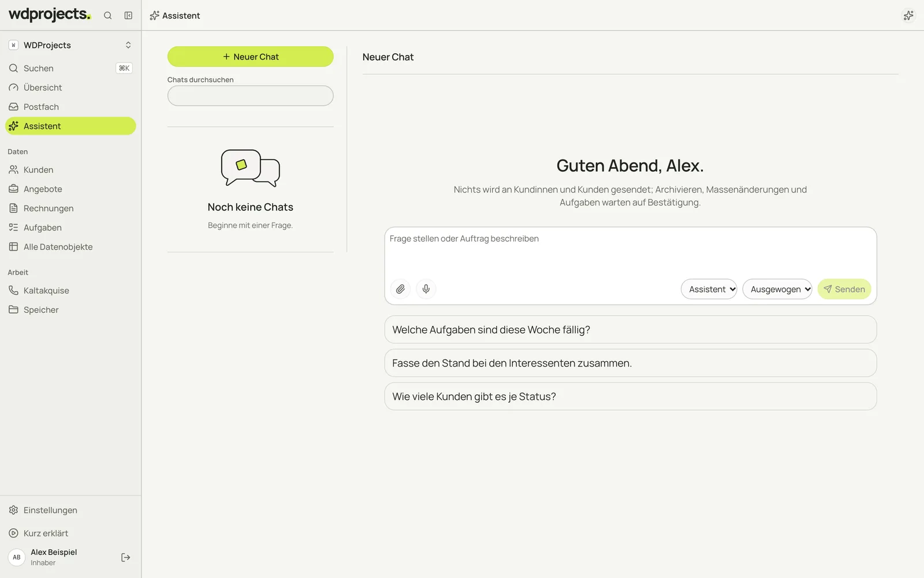This screenshot has height=578, width=924.
Task: Click the wdprojects logo
Action: click(50, 14)
